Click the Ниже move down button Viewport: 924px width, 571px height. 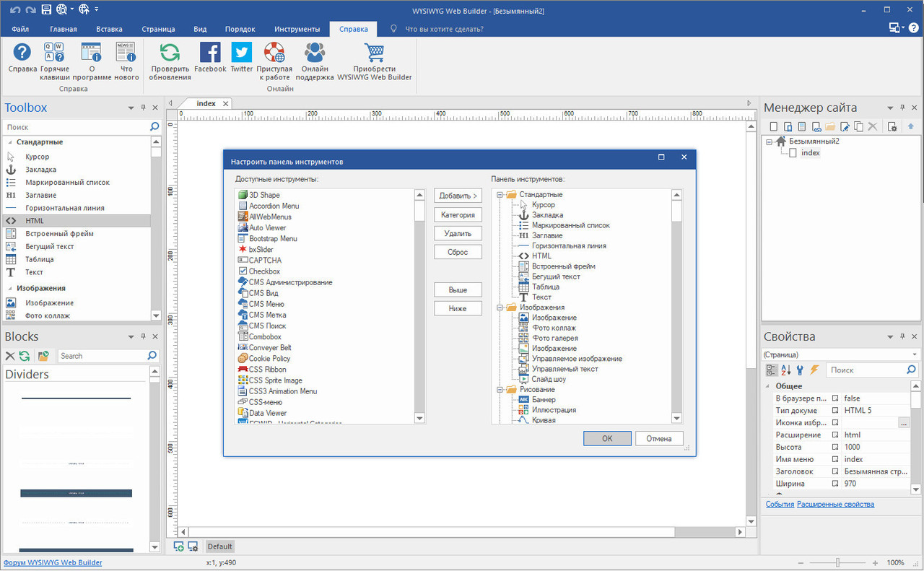(x=458, y=308)
